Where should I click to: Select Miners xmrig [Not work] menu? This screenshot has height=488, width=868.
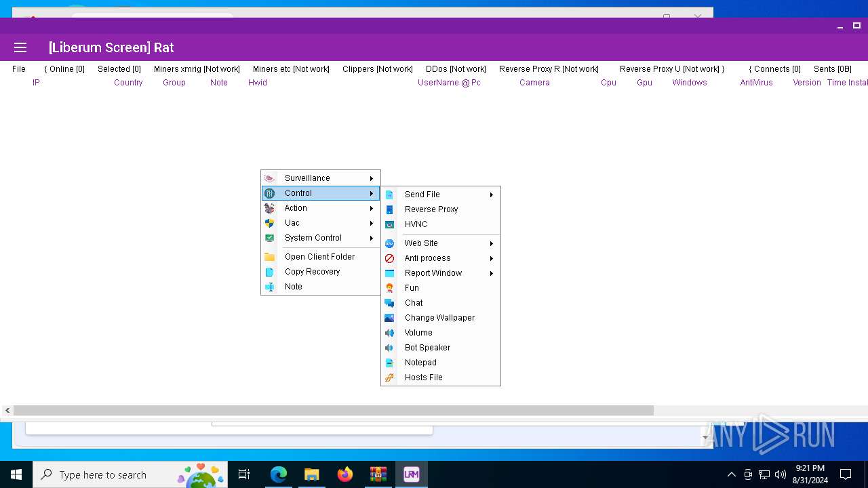(x=197, y=69)
